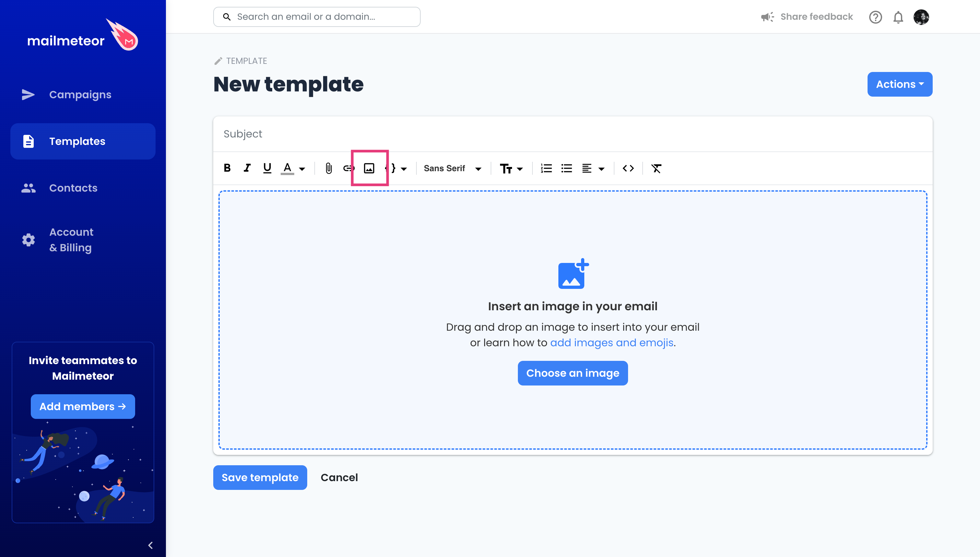Click the italic formatting icon
The height and width of the screenshot is (557, 980).
click(x=247, y=168)
